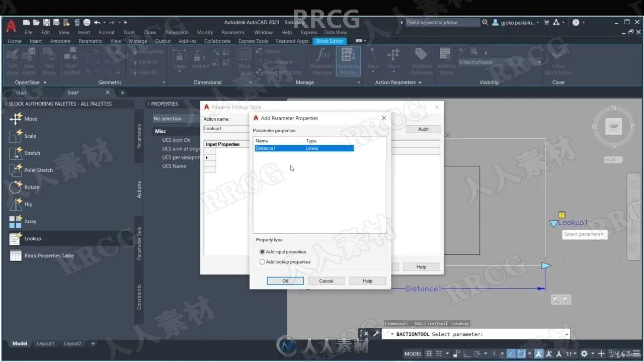Select the Polar Stretch action
This screenshot has width=644, height=362.
[x=31, y=170]
